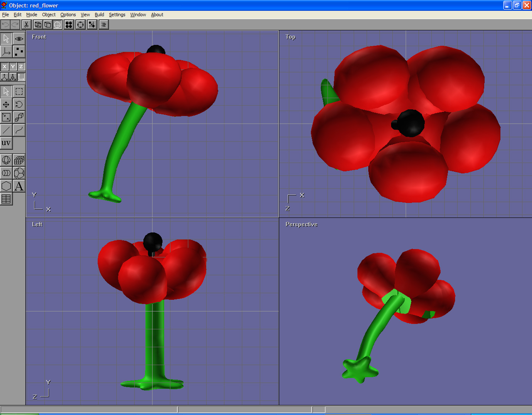Viewport: 532px width, 415px height.
Task: Select the UV texture tool
Action: click(6, 143)
